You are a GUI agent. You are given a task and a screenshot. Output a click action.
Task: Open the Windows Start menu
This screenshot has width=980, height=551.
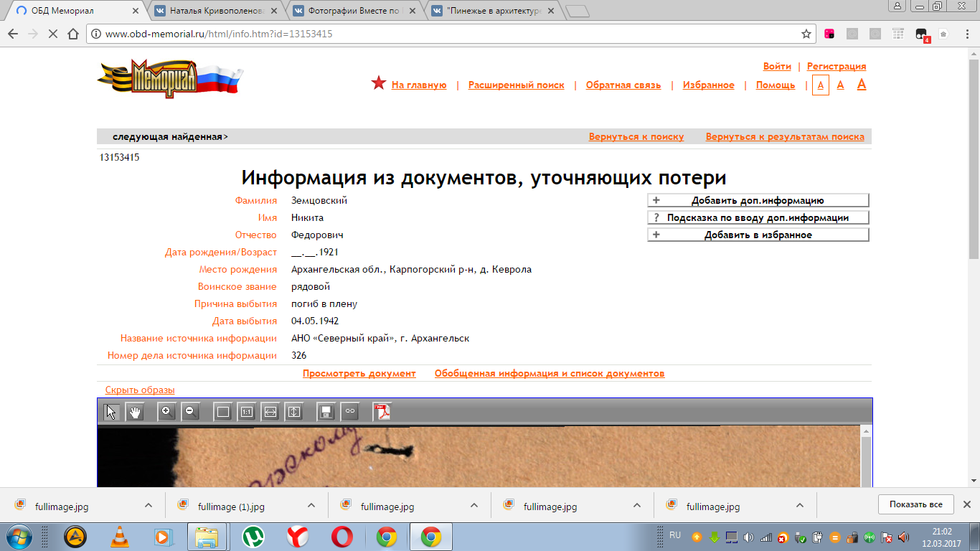(x=19, y=537)
